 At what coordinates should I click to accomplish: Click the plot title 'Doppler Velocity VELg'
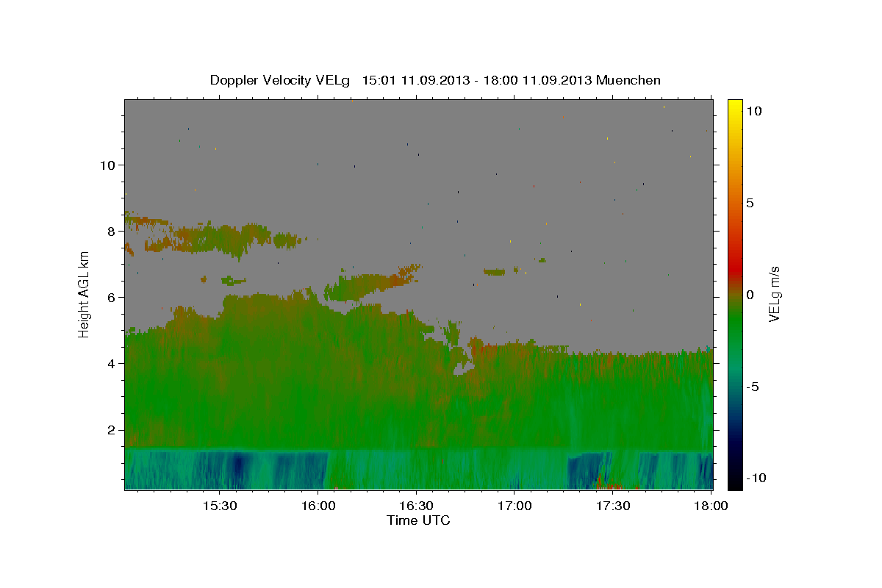(x=281, y=80)
